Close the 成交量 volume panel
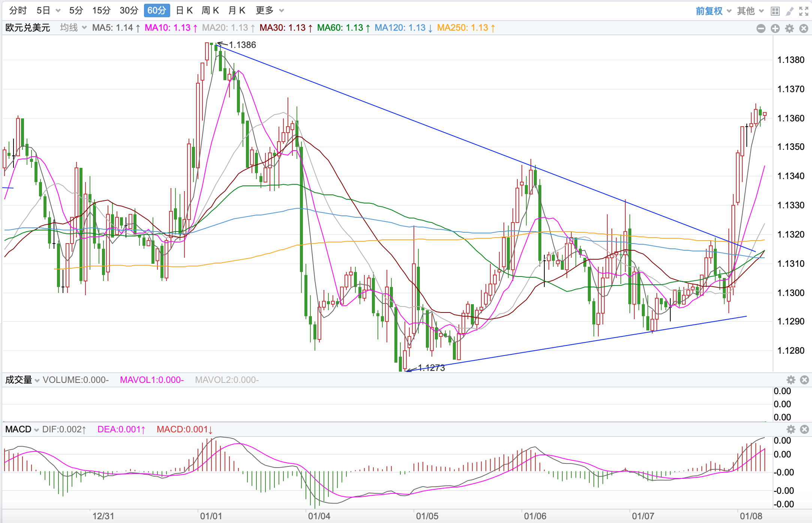The image size is (812, 523). pyautogui.click(x=805, y=380)
